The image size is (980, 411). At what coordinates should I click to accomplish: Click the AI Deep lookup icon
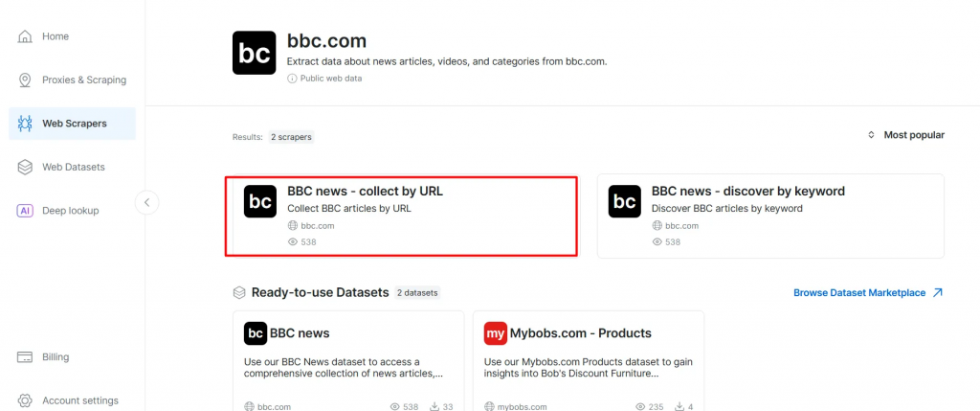[25, 210]
